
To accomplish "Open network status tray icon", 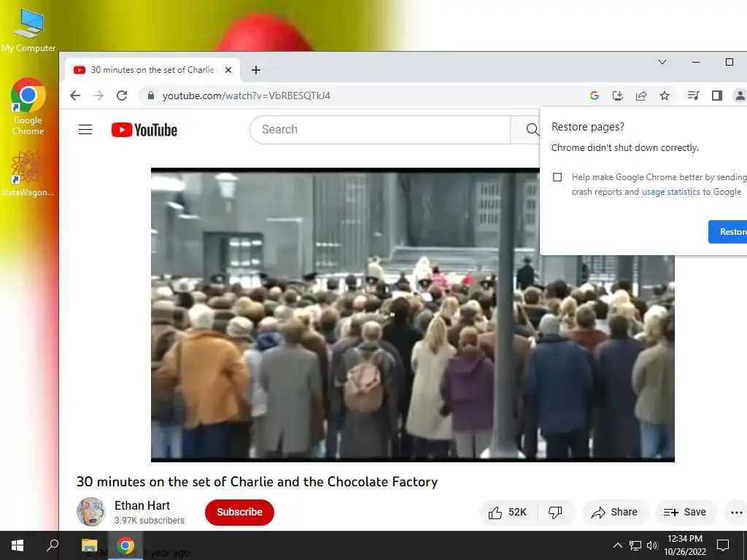I will pyautogui.click(x=635, y=545).
